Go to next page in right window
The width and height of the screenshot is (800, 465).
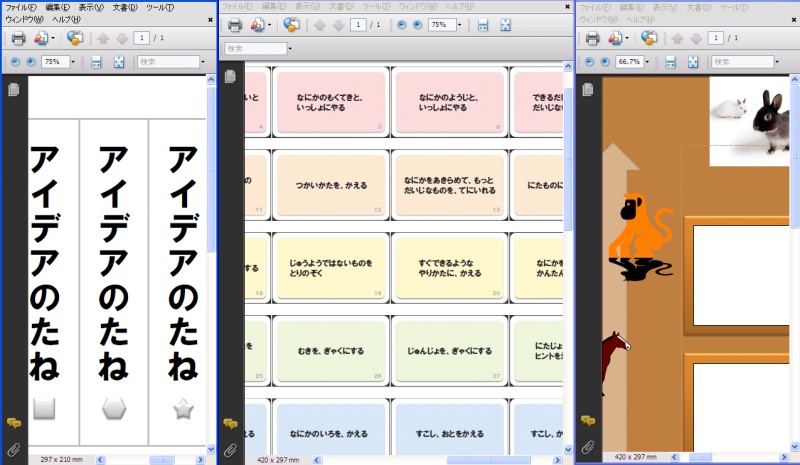pyautogui.click(x=696, y=38)
